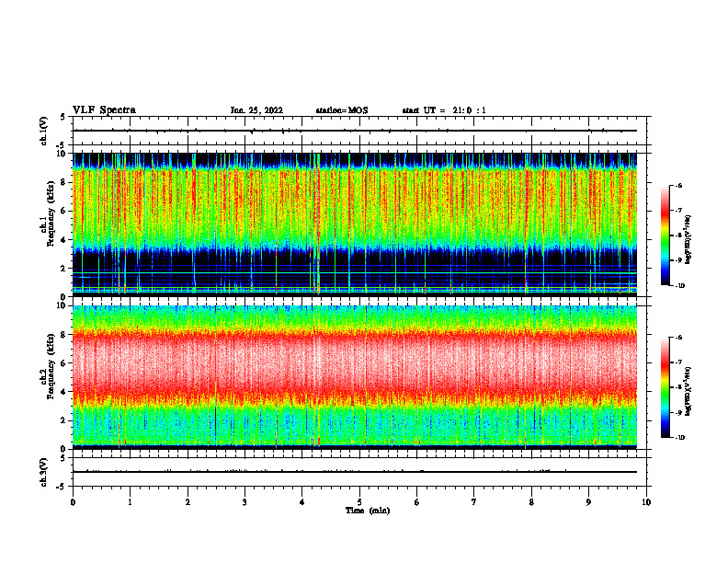Click the "ch.3(V)" axis label at bottom
The image size is (728, 563).
[x=44, y=472]
